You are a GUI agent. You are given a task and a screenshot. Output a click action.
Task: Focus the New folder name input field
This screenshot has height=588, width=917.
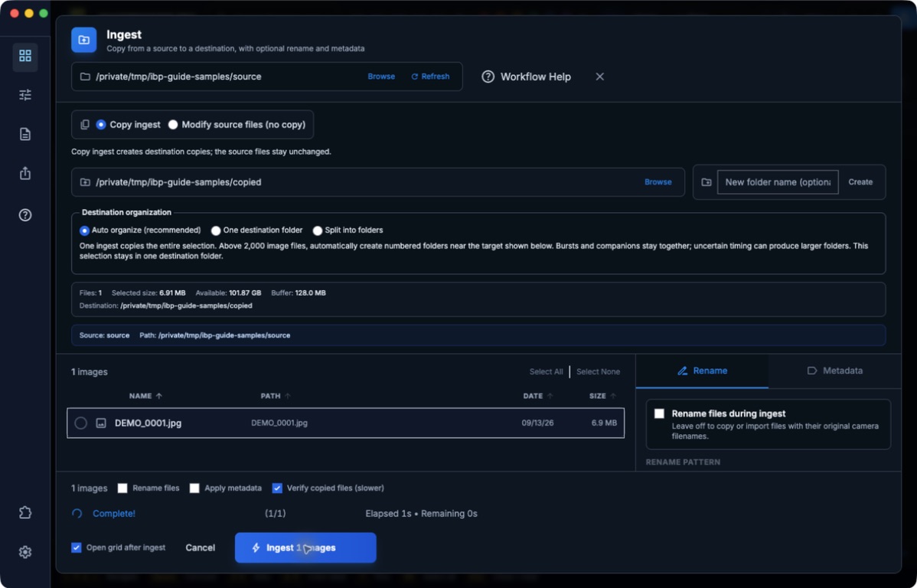(778, 182)
